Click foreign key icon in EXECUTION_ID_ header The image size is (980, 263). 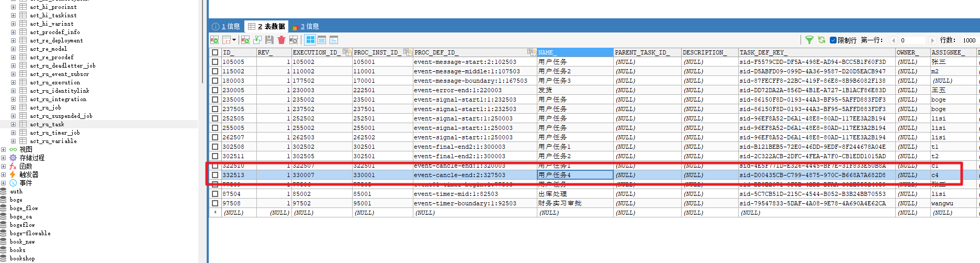pyautogui.click(x=347, y=52)
